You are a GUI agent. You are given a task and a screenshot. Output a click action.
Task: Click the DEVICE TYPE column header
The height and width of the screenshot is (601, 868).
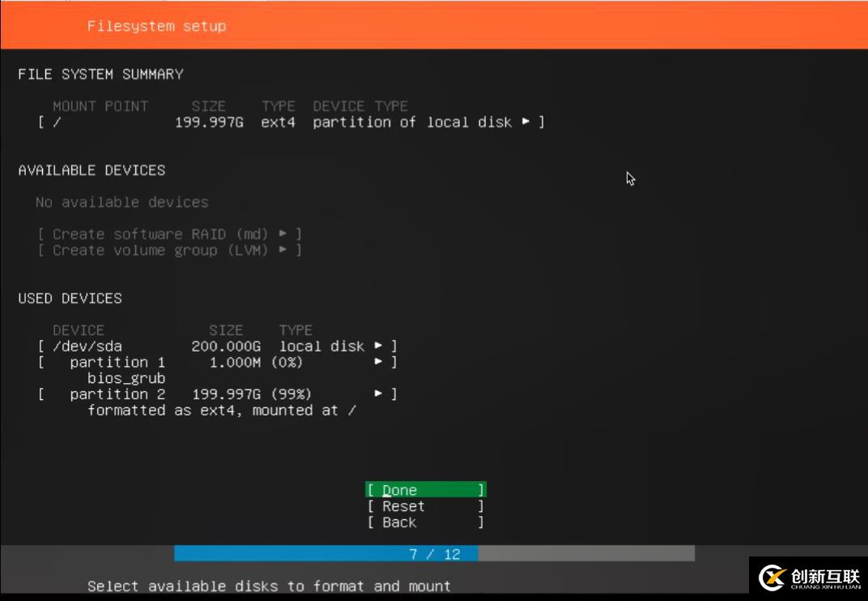[360, 106]
